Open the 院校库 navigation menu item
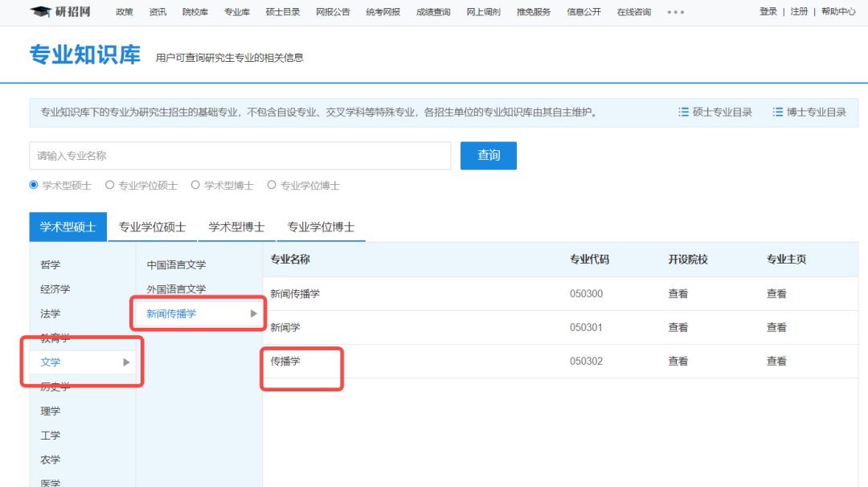This screenshot has width=868, height=487. point(195,11)
